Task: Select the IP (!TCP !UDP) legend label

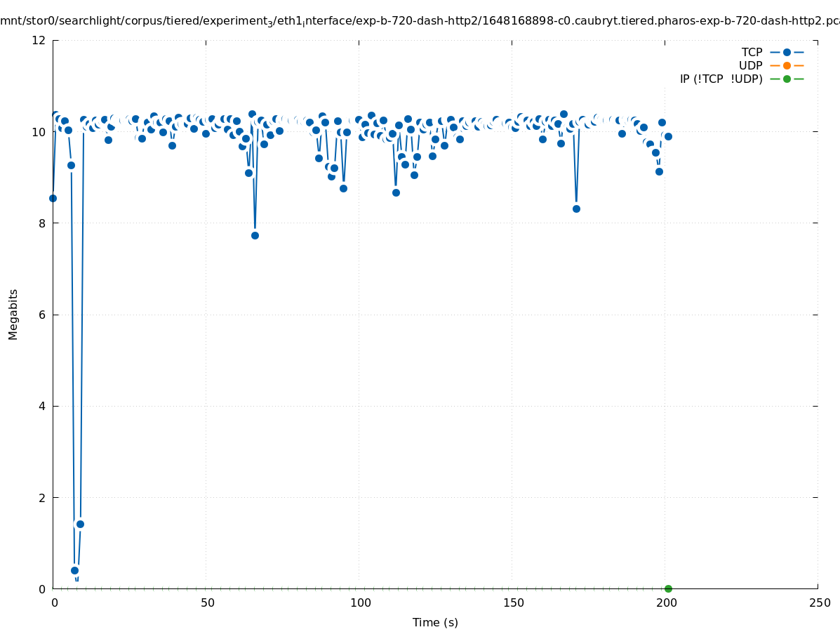Action: [x=721, y=79]
